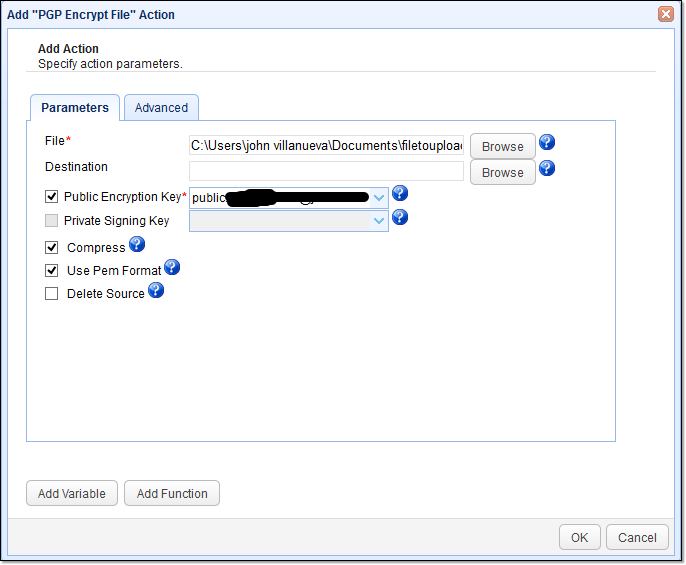Viewport: 686px width, 565px height.
Task: Expand the Public Encryption Key dropdown
Action: (379, 198)
